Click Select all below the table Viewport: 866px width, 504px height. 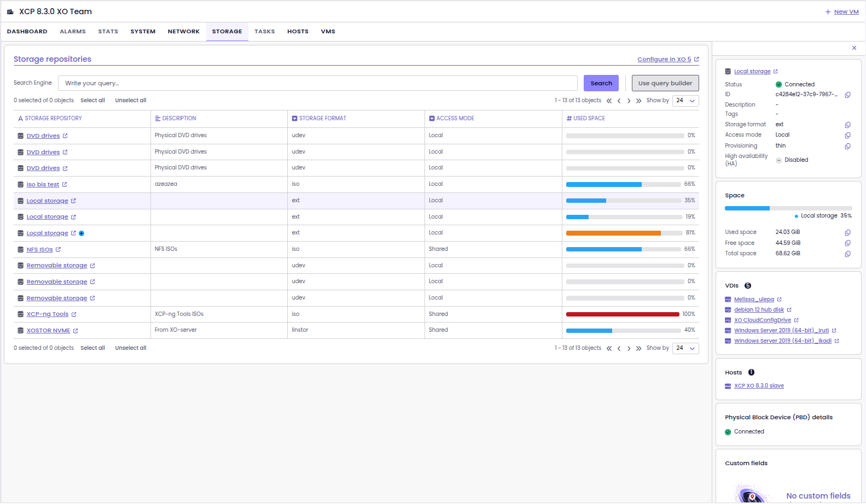pos(92,348)
